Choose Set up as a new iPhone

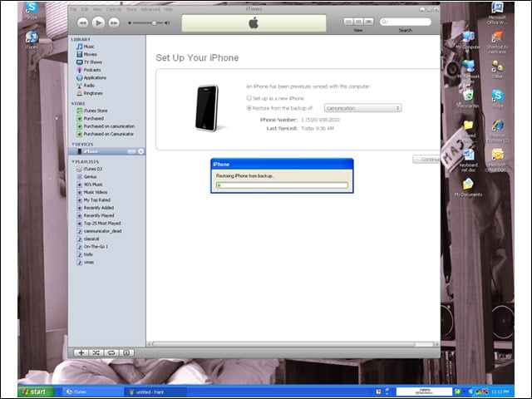click(249, 98)
